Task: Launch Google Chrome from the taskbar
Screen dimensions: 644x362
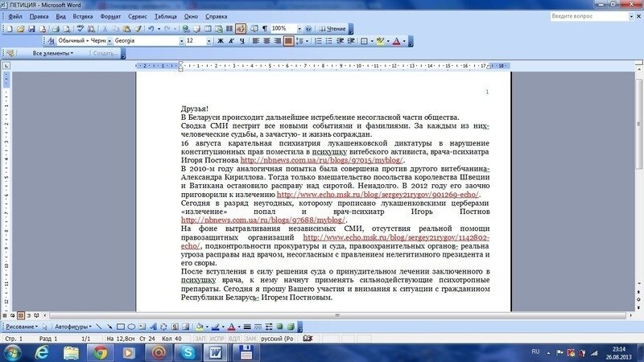Action: pos(101,352)
